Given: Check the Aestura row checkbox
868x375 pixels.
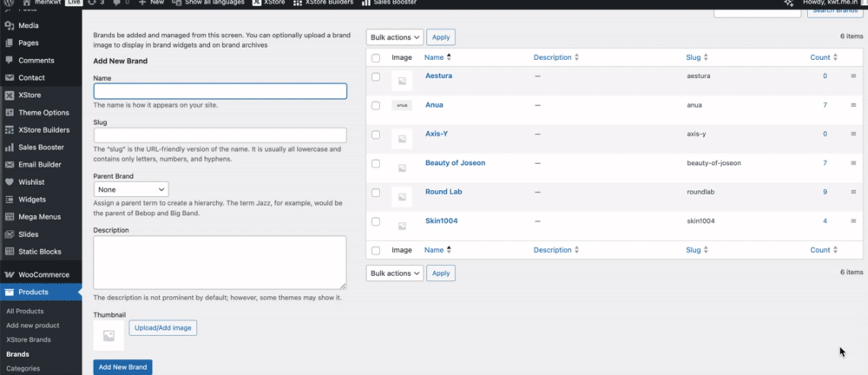Looking at the screenshot, I should point(376,76).
